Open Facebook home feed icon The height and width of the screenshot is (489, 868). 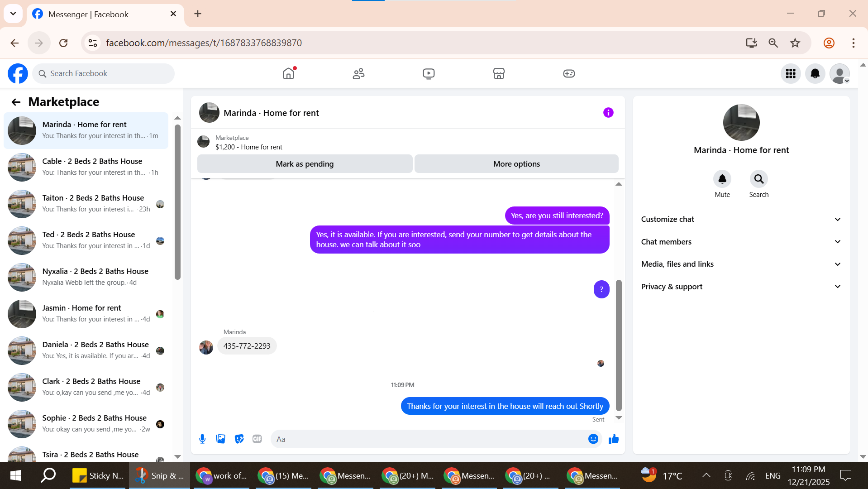coord(288,73)
